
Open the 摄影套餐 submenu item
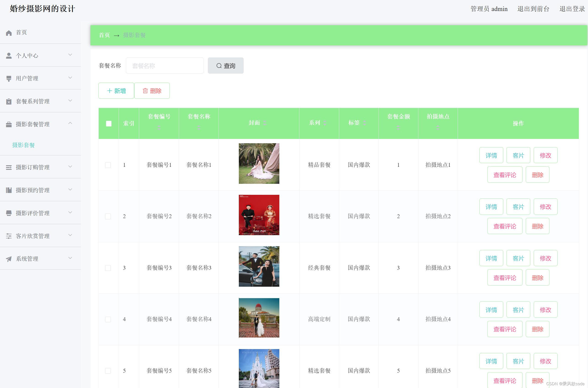pos(24,145)
